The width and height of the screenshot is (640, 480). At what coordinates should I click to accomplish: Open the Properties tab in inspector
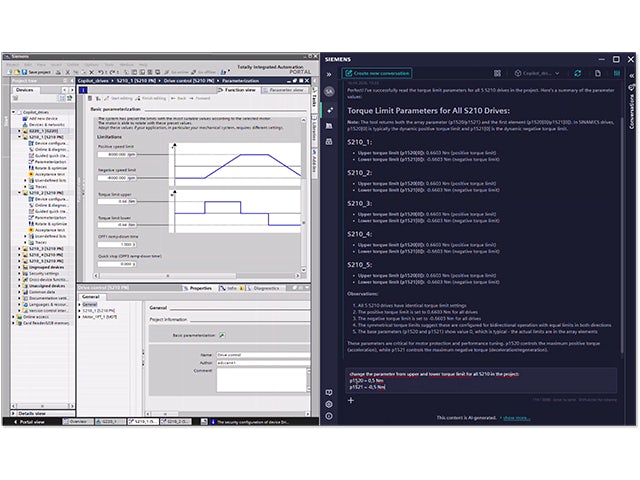198,288
